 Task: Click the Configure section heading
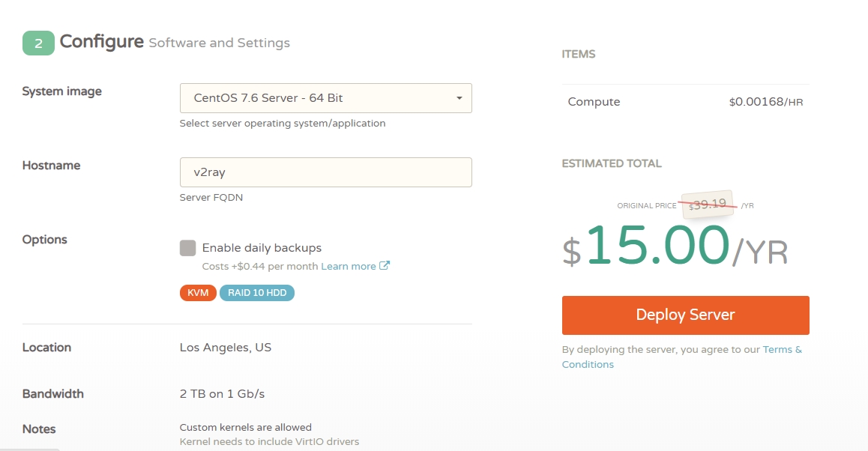click(102, 42)
